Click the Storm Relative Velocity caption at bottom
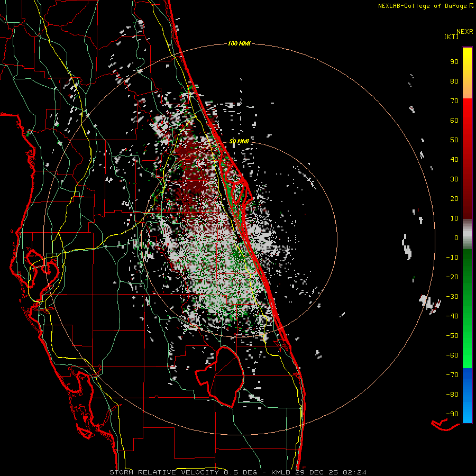476x476 pixels. pyautogui.click(x=237, y=472)
